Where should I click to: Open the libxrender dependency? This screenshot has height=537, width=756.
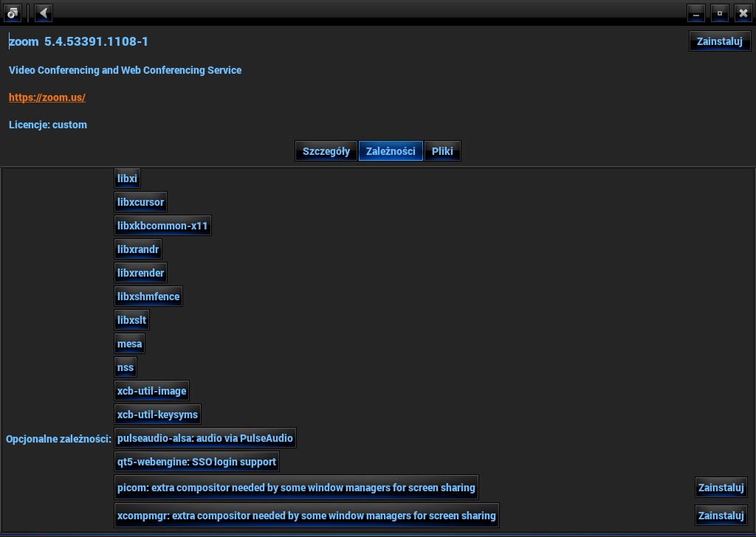pos(141,273)
